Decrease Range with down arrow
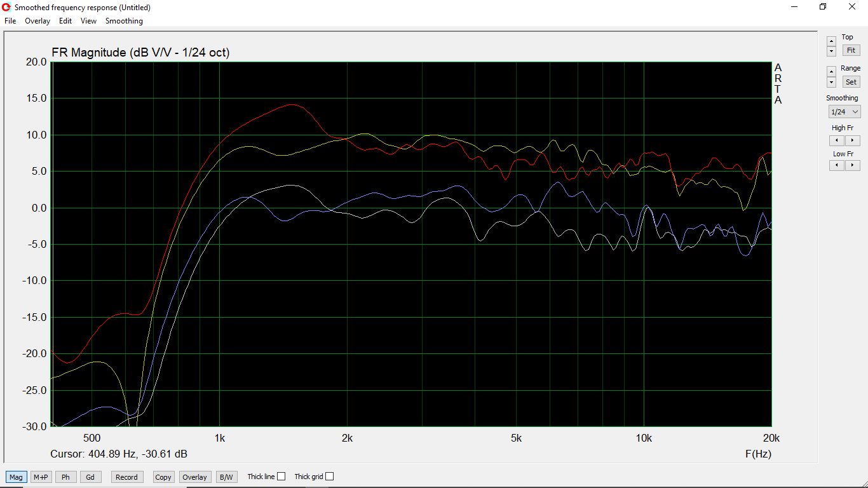868x488 pixels. click(x=831, y=82)
